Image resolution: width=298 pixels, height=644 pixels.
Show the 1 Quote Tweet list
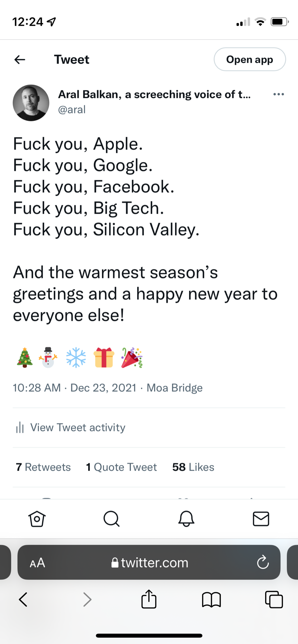click(121, 467)
